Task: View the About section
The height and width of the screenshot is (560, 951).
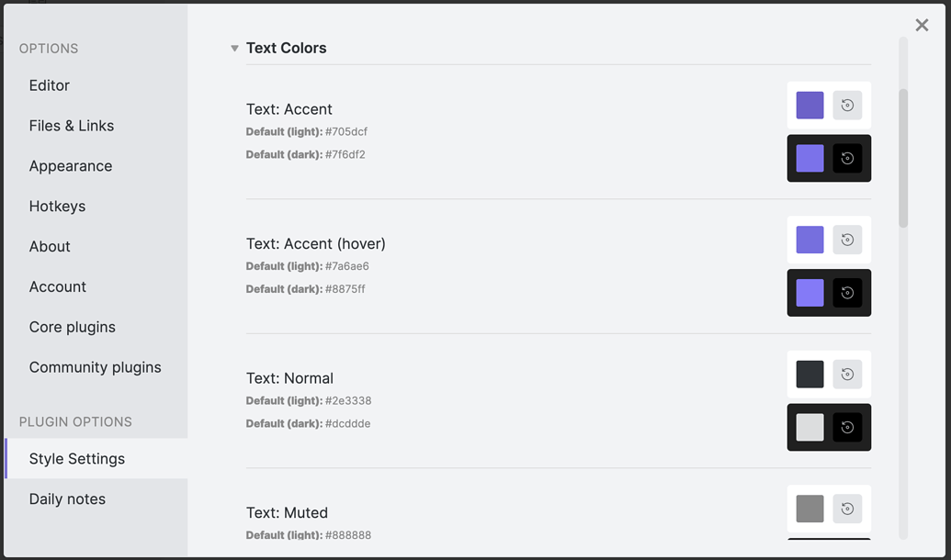Action: pos(50,246)
